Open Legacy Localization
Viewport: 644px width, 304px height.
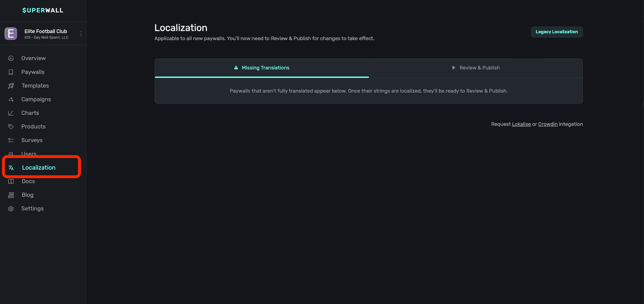pos(556,32)
